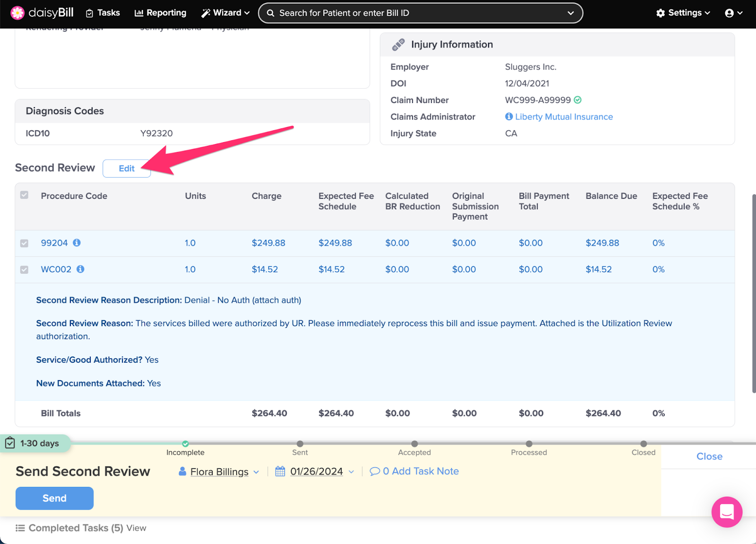
Task: Go to the Reporting section
Action: (161, 13)
